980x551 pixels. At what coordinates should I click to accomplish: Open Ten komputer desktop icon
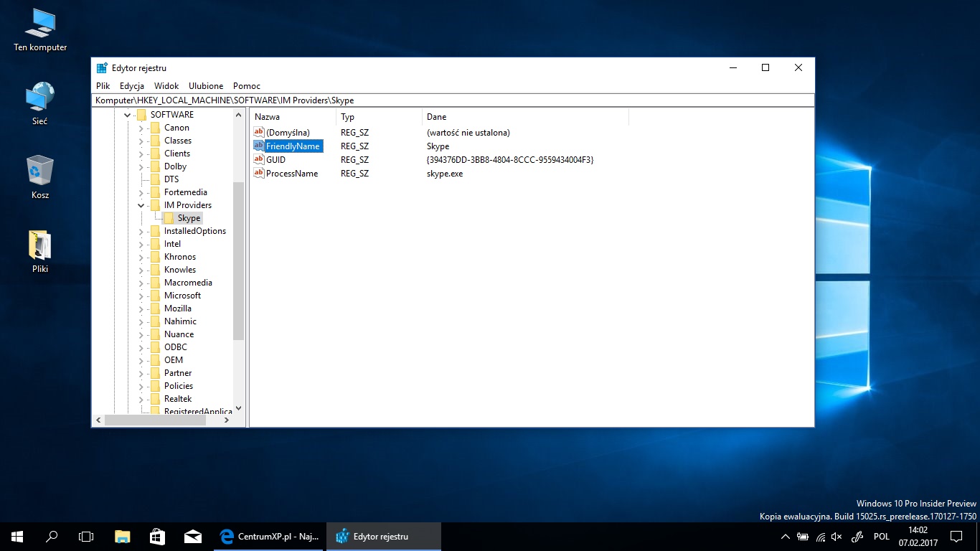click(40, 30)
